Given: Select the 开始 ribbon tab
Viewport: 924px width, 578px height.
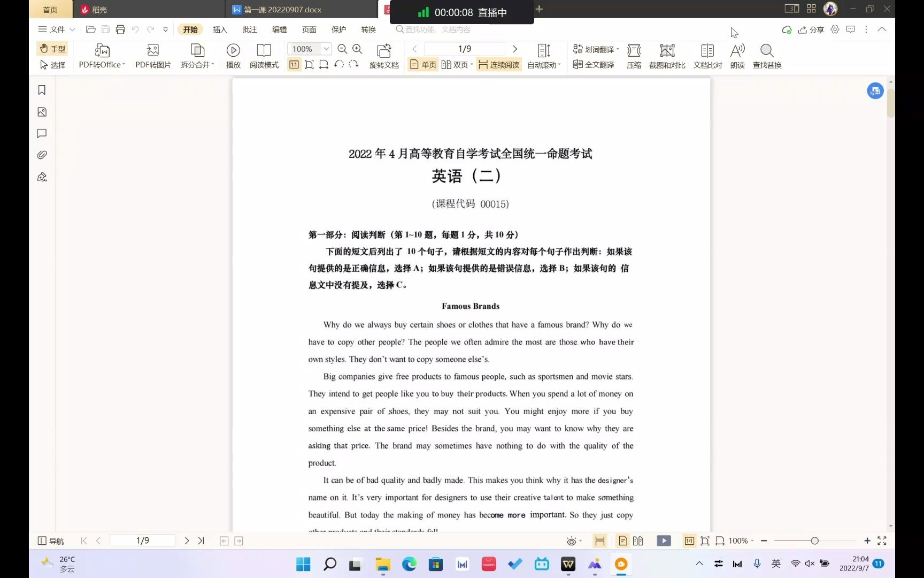Looking at the screenshot, I should coord(190,29).
